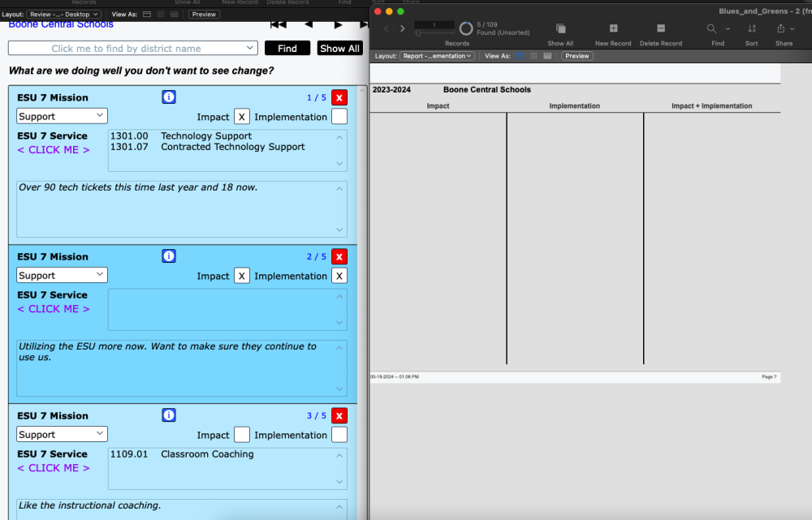Check the Impact box on third entry
The height and width of the screenshot is (520, 812).
[x=242, y=435]
